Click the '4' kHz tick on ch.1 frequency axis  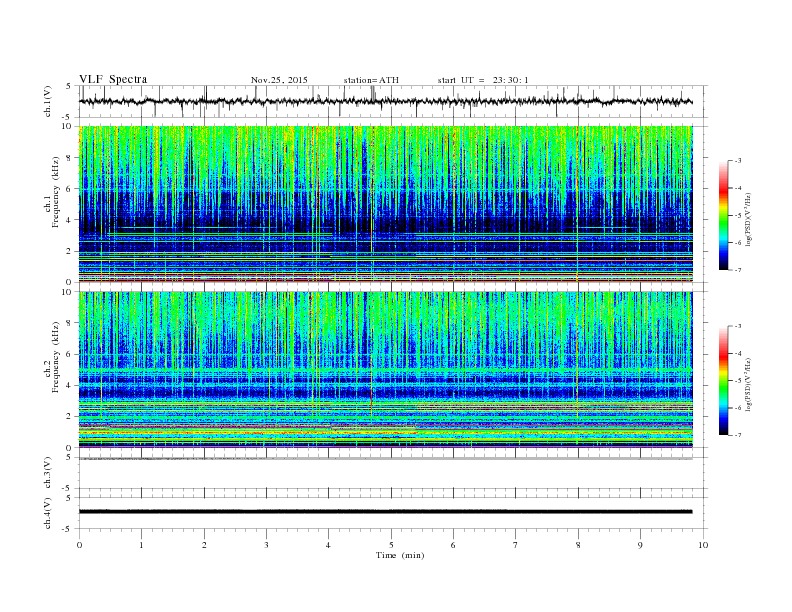click(x=69, y=220)
